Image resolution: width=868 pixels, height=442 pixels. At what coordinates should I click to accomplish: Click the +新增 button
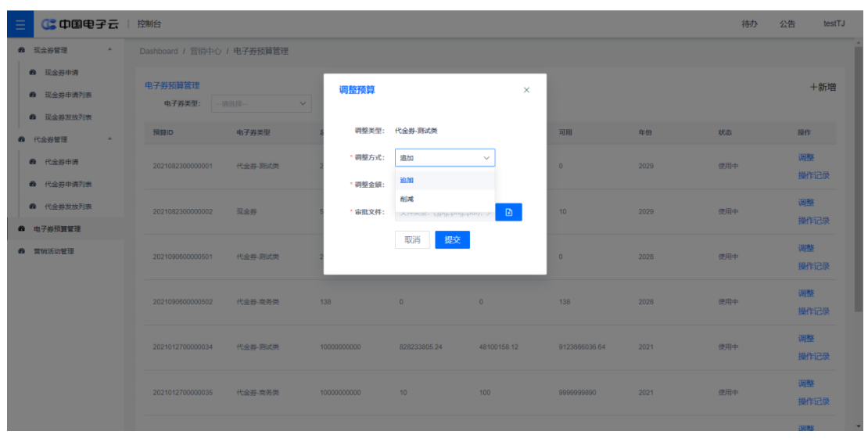pos(823,87)
